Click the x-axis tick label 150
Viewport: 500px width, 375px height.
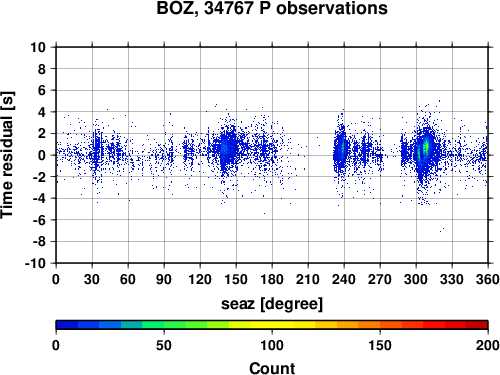[236, 279]
